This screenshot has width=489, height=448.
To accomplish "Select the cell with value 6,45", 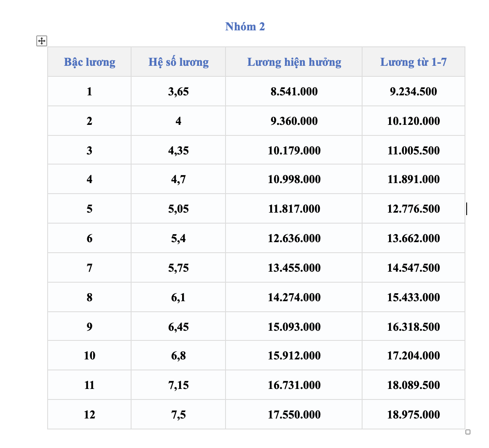I will (178, 327).
